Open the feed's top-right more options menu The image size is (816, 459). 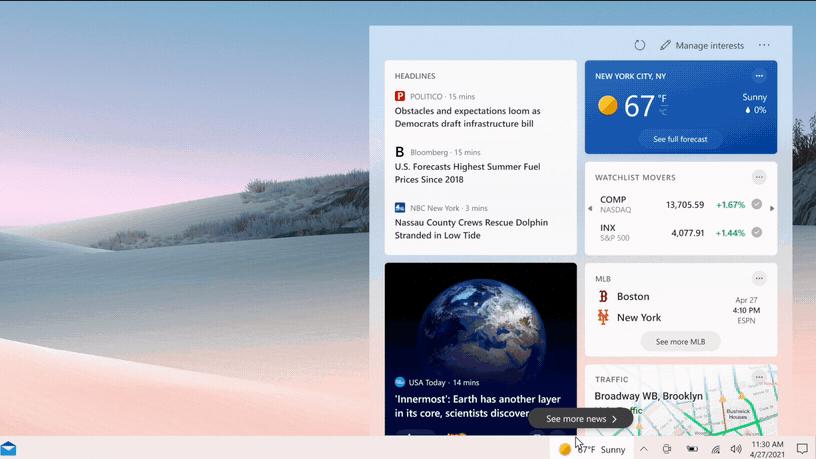click(764, 45)
